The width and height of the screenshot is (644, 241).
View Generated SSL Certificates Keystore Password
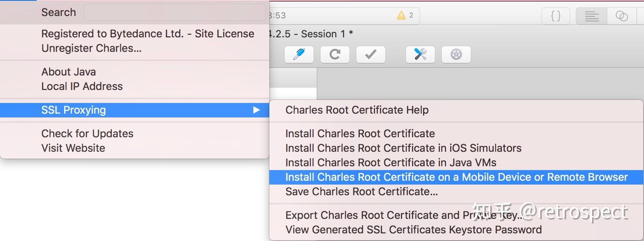pos(456,230)
